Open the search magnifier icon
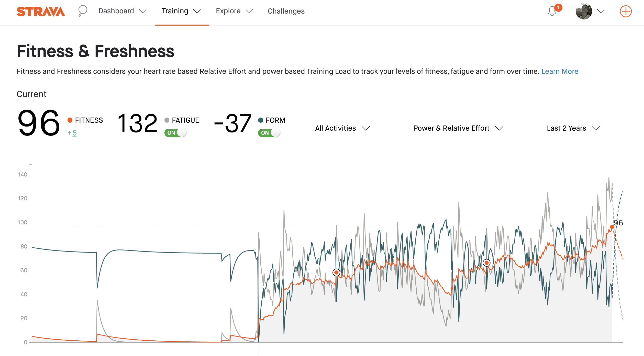The height and width of the screenshot is (356, 644). tap(82, 11)
